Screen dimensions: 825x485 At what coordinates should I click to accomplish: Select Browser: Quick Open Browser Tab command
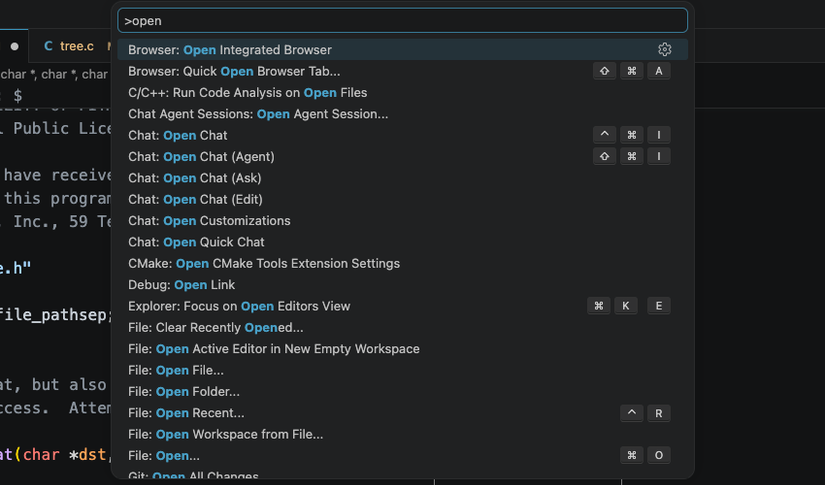click(403, 71)
